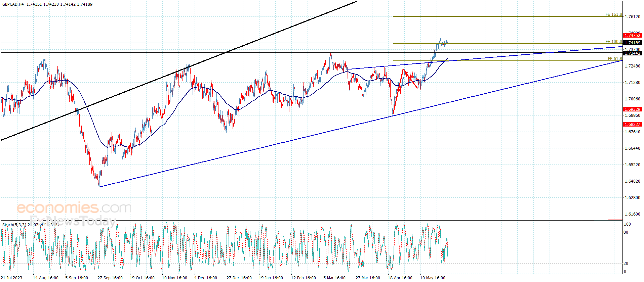This screenshot has height=282, width=644.
Task: Click the 1.71280 price axis value
Action: tap(632, 83)
